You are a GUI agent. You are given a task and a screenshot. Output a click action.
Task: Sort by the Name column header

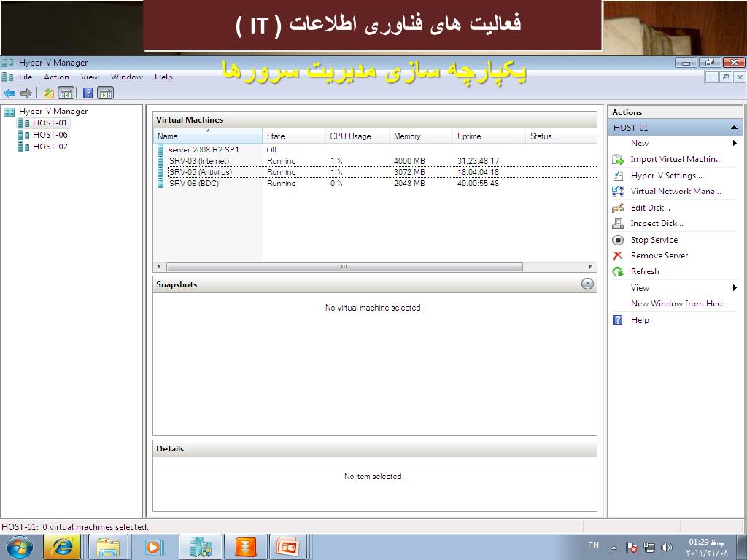click(208, 136)
